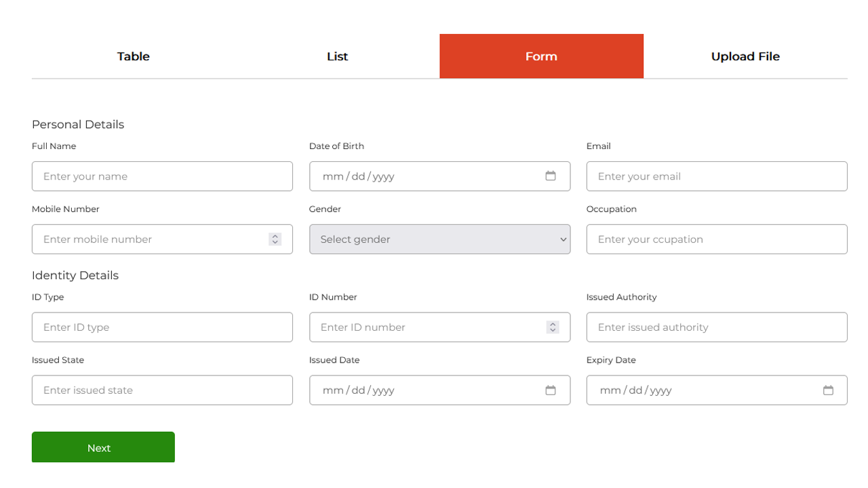Open the Date of Birth calendar picker
Screen dimensions: 868x488
coord(551,176)
